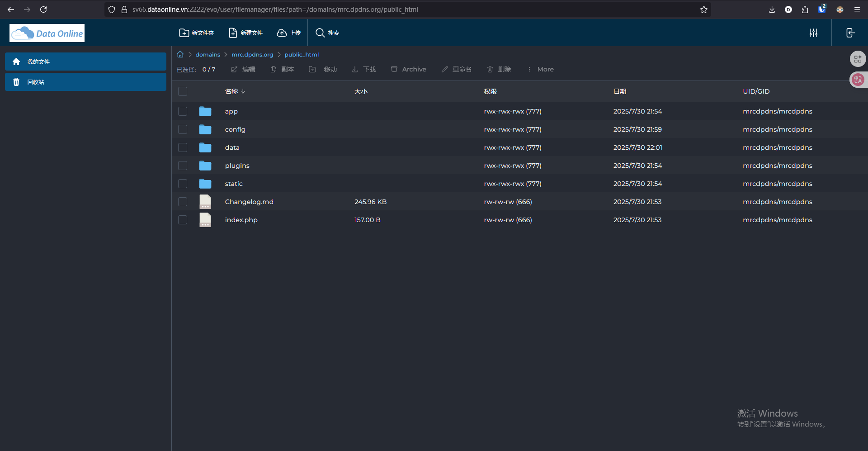Click the data folder date 2025/7/30 22:01
Image resolution: width=868 pixels, height=451 pixels.
637,147
